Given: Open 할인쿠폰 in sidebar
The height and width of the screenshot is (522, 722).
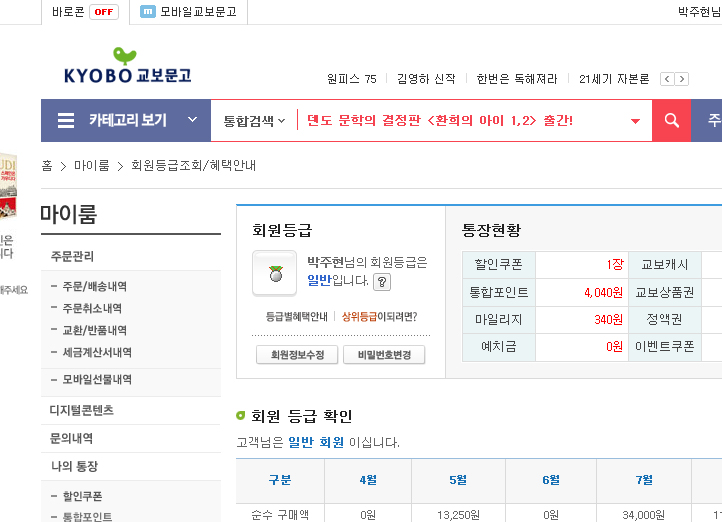Looking at the screenshot, I should pos(82,496).
